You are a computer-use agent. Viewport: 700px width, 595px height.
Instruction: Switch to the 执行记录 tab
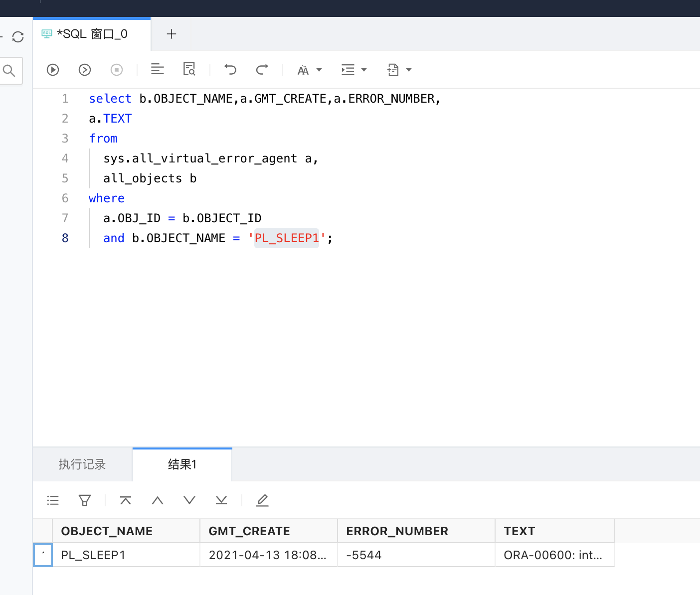pos(82,464)
